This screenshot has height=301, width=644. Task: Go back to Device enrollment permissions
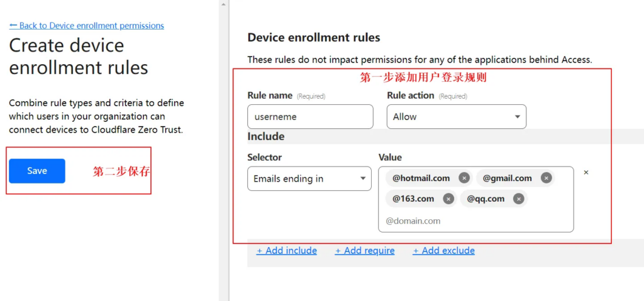click(x=86, y=26)
